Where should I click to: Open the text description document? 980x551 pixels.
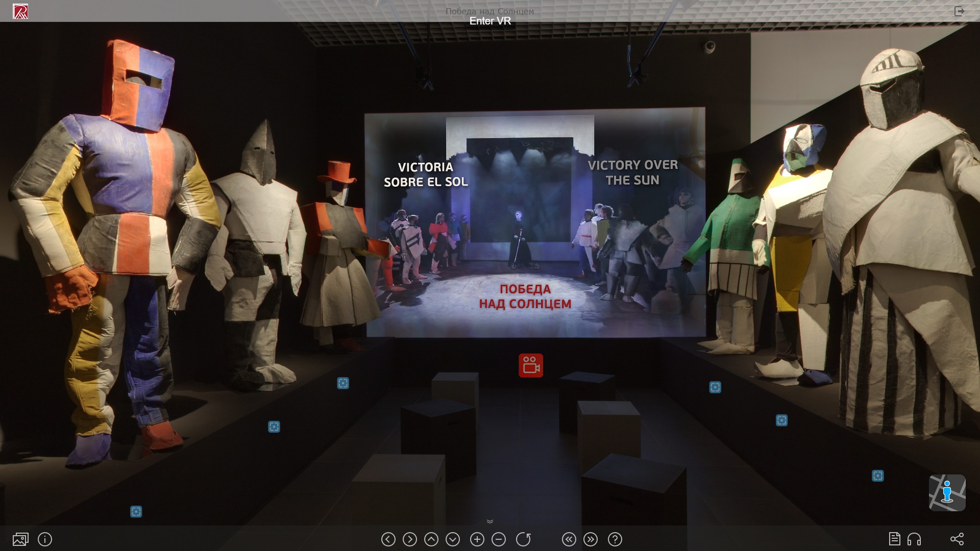coord(894,539)
